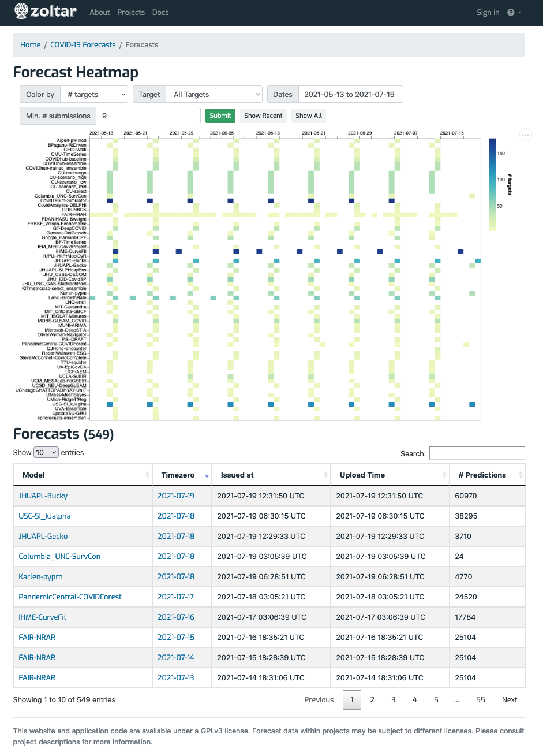Sort table by Upload Time column arrows
This screenshot has height=756, width=543.
[444, 475]
